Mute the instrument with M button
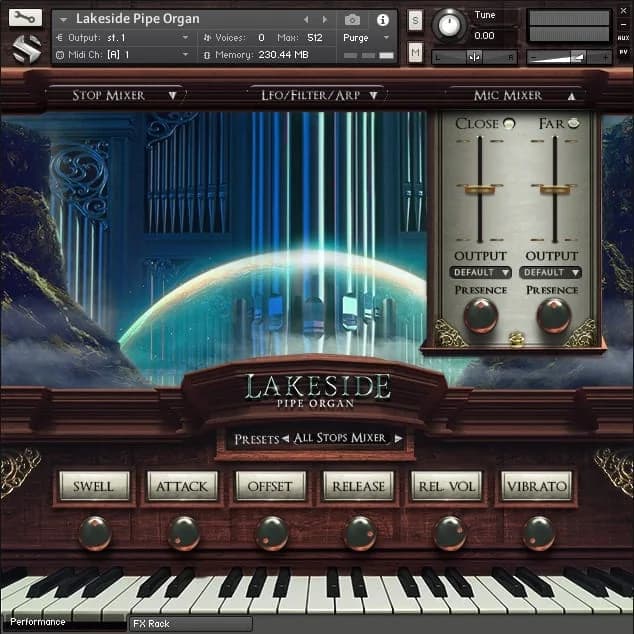 (x=415, y=52)
